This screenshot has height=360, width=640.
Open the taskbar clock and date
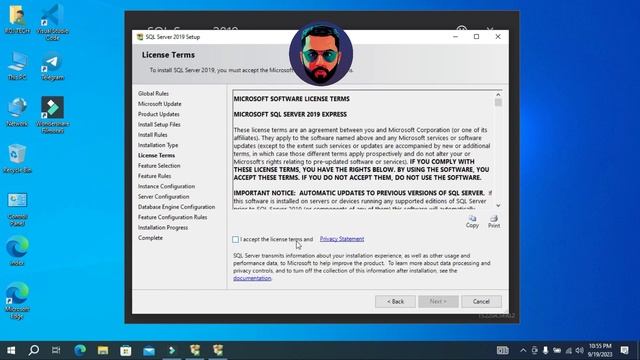click(x=600, y=350)
